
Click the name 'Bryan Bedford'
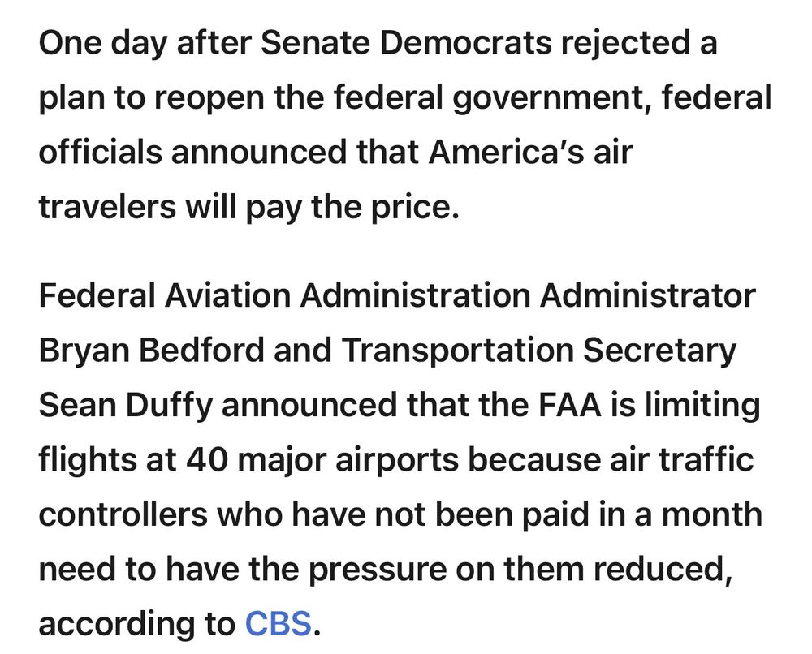(x=152, y=351)
